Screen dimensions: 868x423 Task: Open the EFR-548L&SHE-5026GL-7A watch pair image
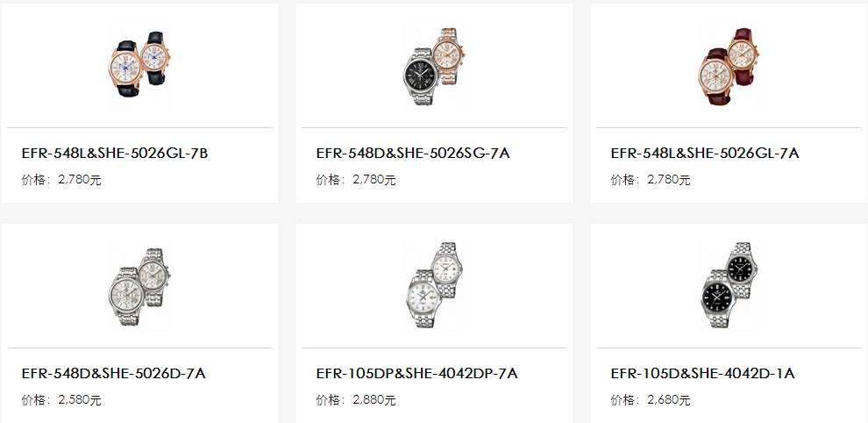click(729, 66)
